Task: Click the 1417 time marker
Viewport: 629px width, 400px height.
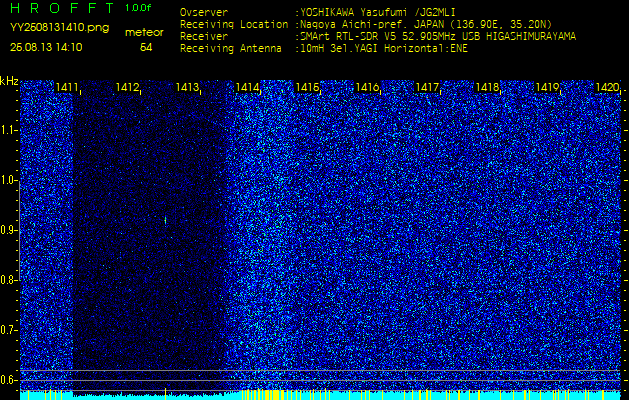Action: [x=427, y=87]
